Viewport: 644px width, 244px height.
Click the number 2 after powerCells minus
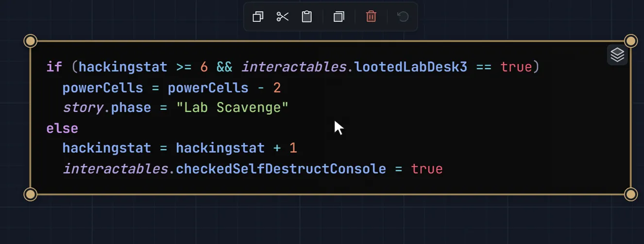pos(277,88)
